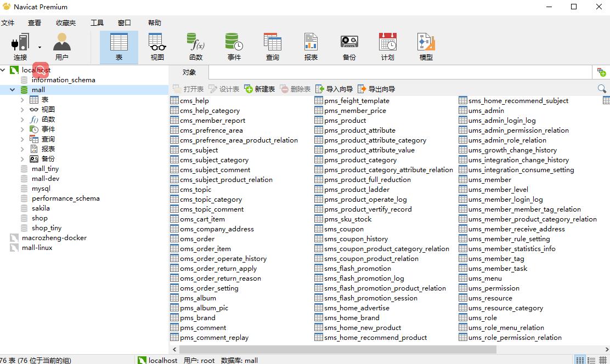This screenshot has height=364, width=610.
Task: Click the Connection (连接) plug icon
Action: click(x=20, y=43)
